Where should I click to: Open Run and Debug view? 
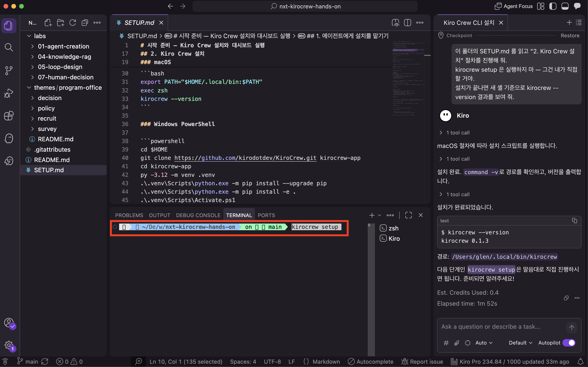point(9,93)
